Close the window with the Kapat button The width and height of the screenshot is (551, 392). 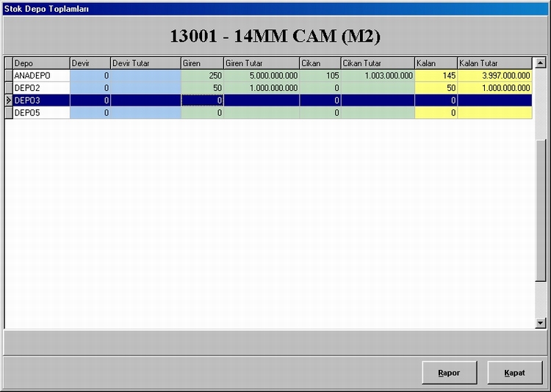click(514, 373)
